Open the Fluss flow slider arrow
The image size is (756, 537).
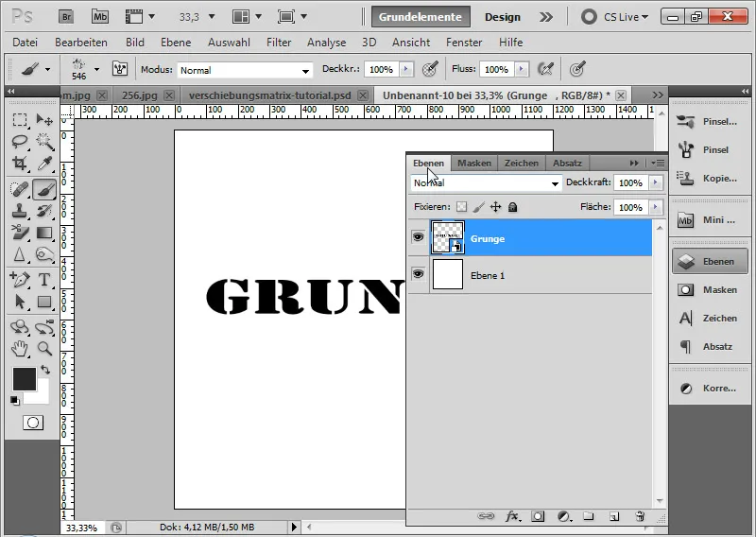521,69
